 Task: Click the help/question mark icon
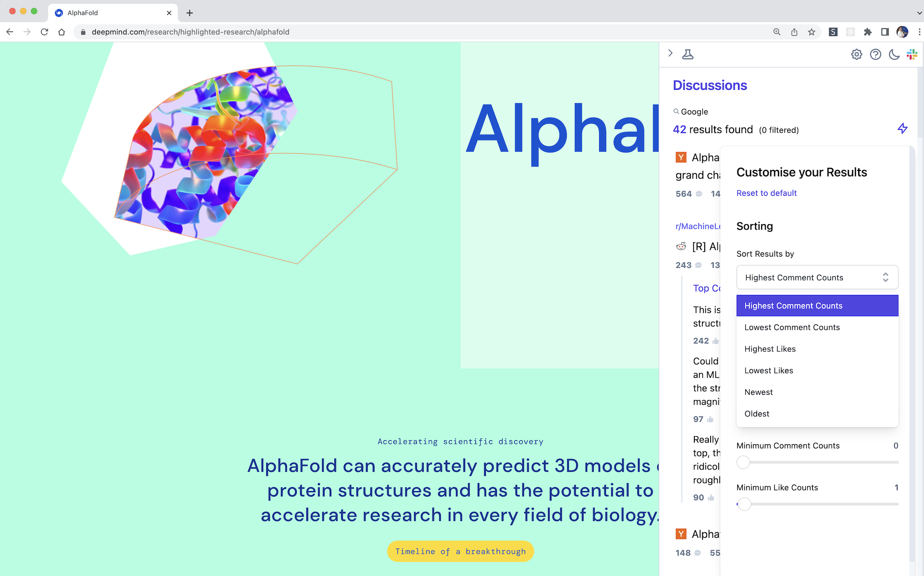[876, 55]
